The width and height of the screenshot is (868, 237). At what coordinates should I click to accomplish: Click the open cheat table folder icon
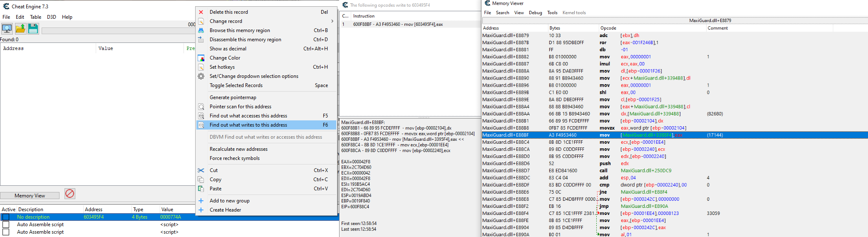click(x=20, y=28)
